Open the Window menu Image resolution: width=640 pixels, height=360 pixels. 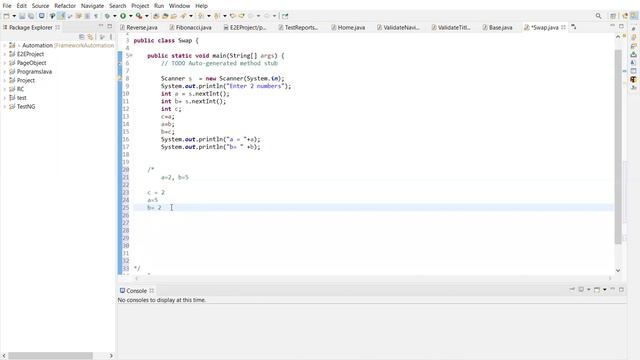click(x=179, y=6)
